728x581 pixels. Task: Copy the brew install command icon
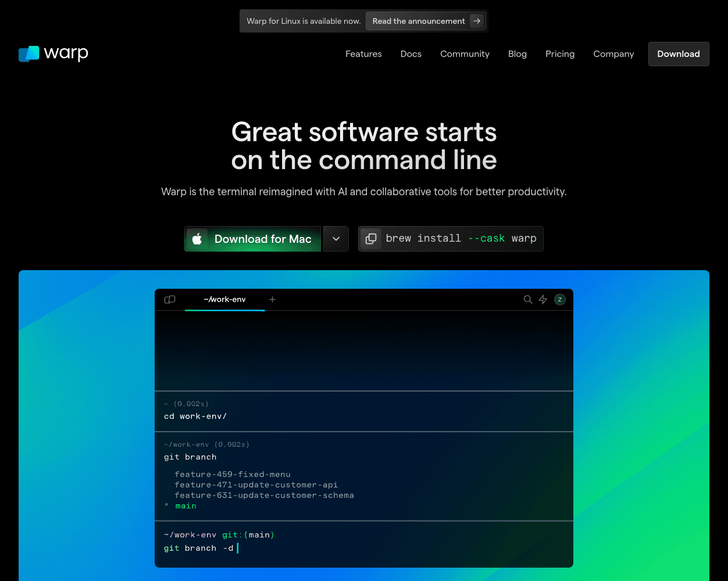click(x=371, y=239)
